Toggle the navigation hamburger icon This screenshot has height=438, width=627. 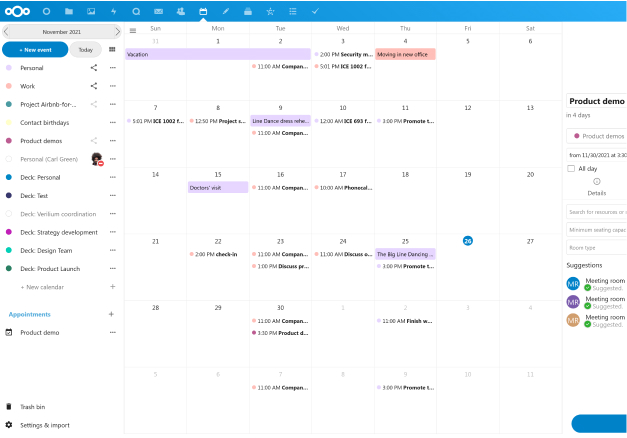133,30
